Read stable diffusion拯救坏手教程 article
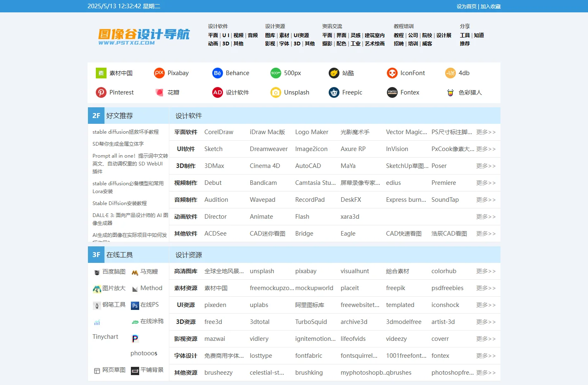The width and height of the screenshot is (588, 385). click(x=126, y=132)
